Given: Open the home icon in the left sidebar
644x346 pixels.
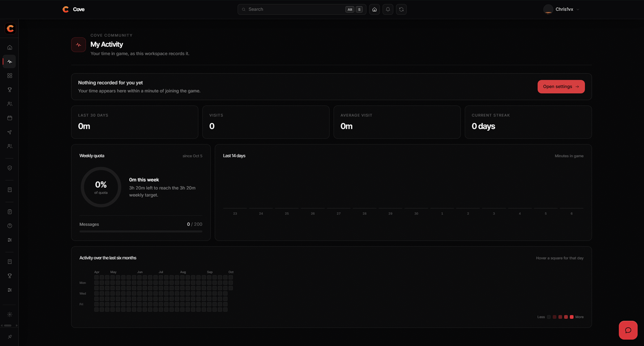Looking at the screenshot, I should 9,47.
